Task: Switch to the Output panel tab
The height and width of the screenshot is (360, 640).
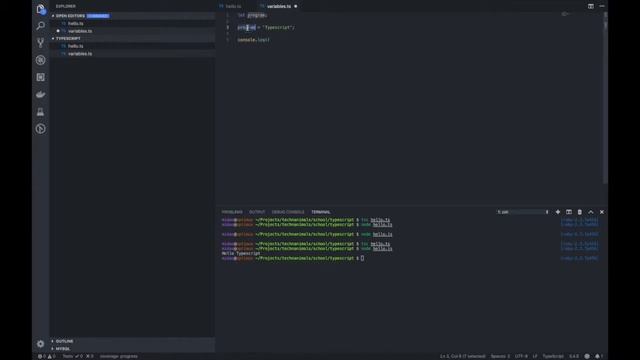Action: pos(257,212)
